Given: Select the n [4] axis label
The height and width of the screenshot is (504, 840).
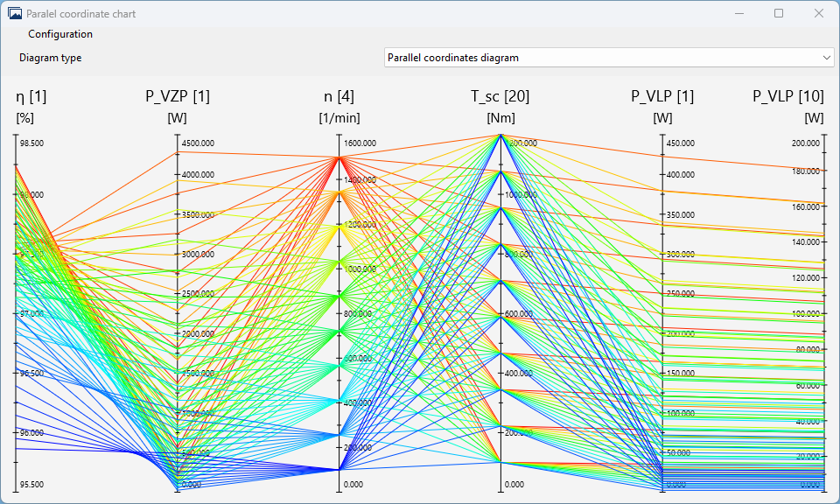Looking at the screenshot, I should click(x=339, y=96).
